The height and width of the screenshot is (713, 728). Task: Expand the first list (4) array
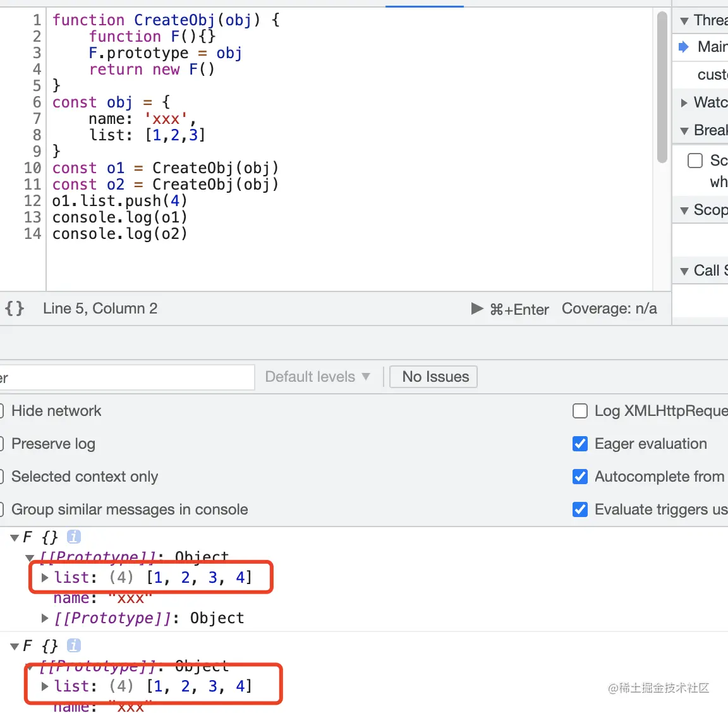45,577
